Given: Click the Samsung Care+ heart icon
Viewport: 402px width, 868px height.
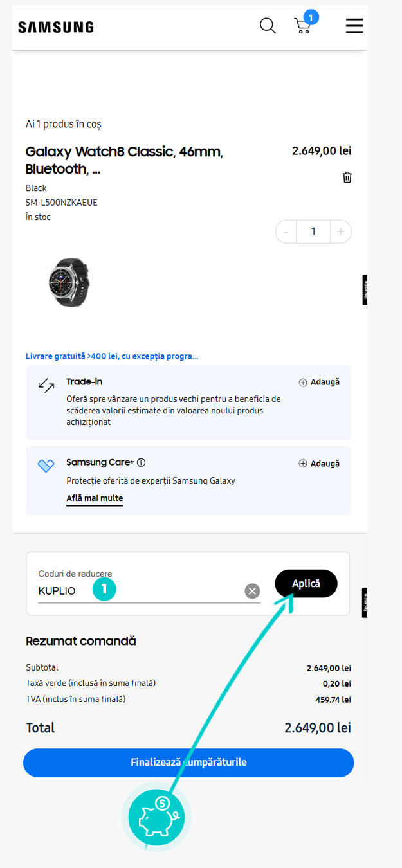Looking at the screenshot, I should point(46,466).
